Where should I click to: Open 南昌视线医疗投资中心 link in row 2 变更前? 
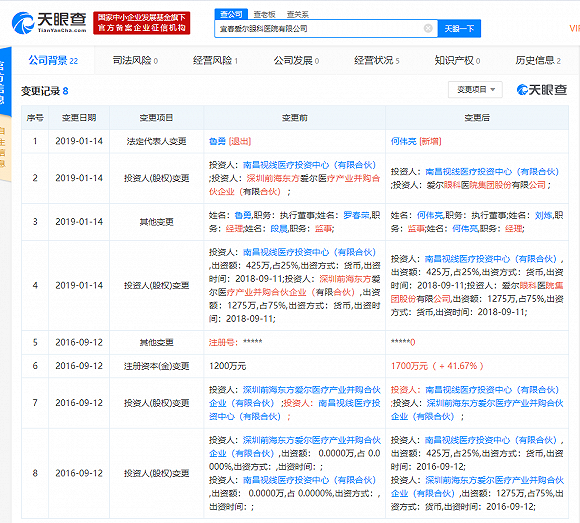(309, 165)
